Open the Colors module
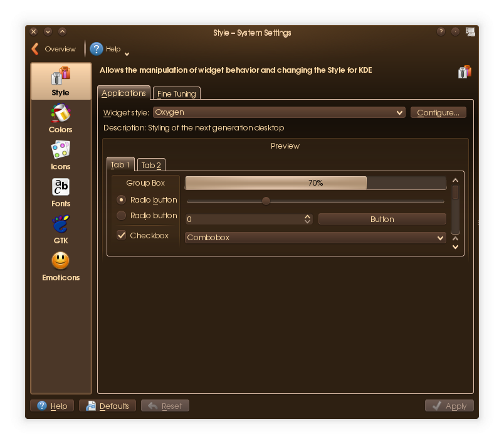Image resolution: width=504 pixels, height=444 pixels. (61, 119)
